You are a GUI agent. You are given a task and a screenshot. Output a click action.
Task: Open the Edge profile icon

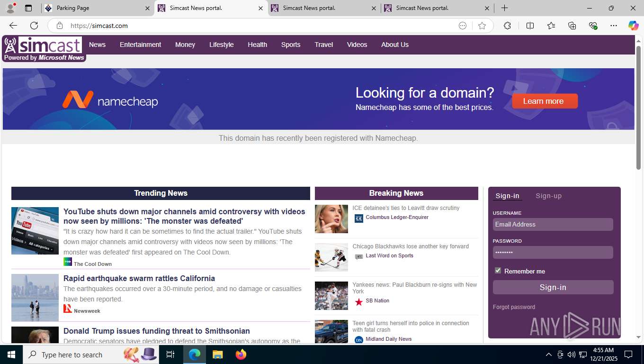10,8
